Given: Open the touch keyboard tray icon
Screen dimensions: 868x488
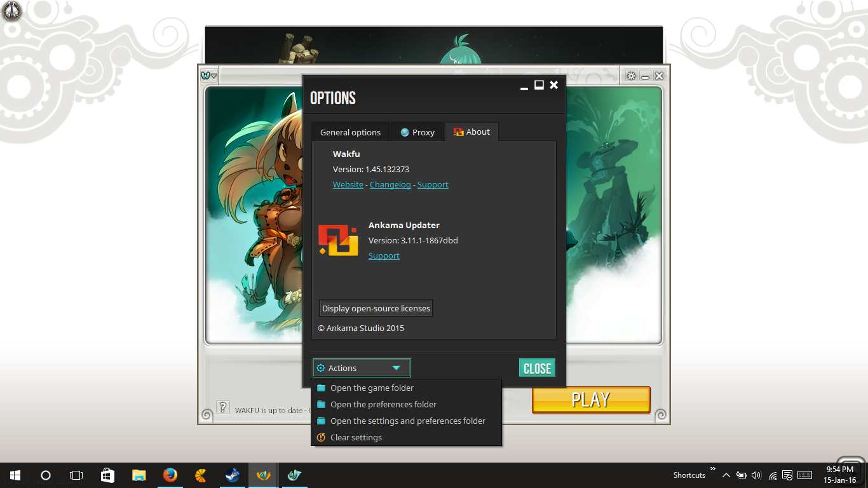Looking at the screenshot, I should [804, 475].
